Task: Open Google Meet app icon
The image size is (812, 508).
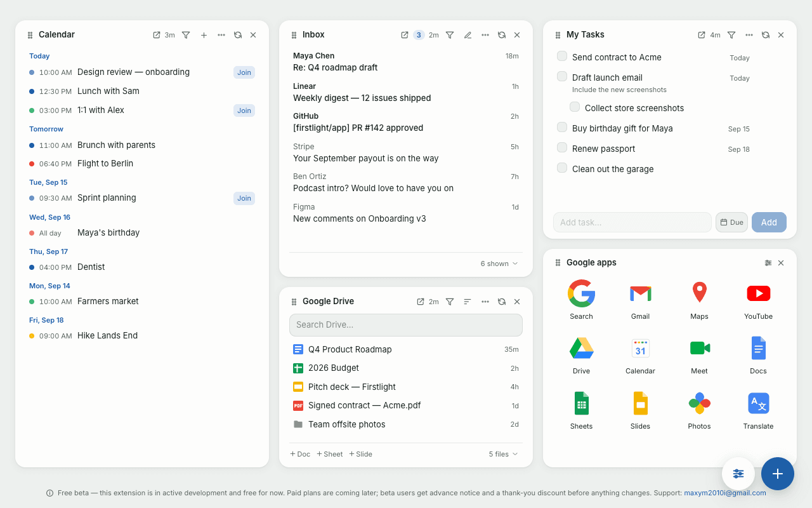Action: coord(699,355)
